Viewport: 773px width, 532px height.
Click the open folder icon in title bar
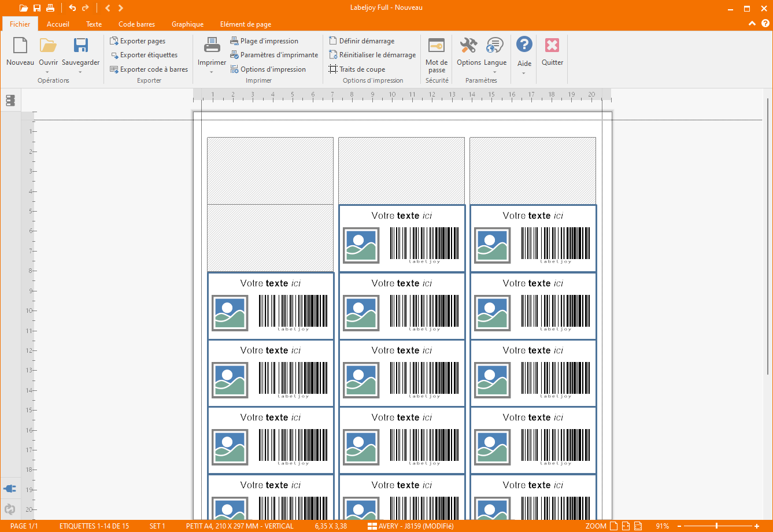pyautogui.click(x=23, y=8)
